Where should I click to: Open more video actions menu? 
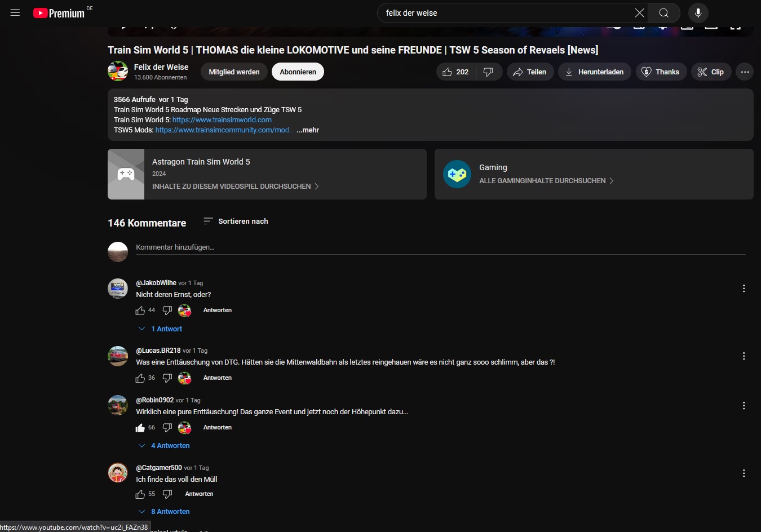pos(745,72)
